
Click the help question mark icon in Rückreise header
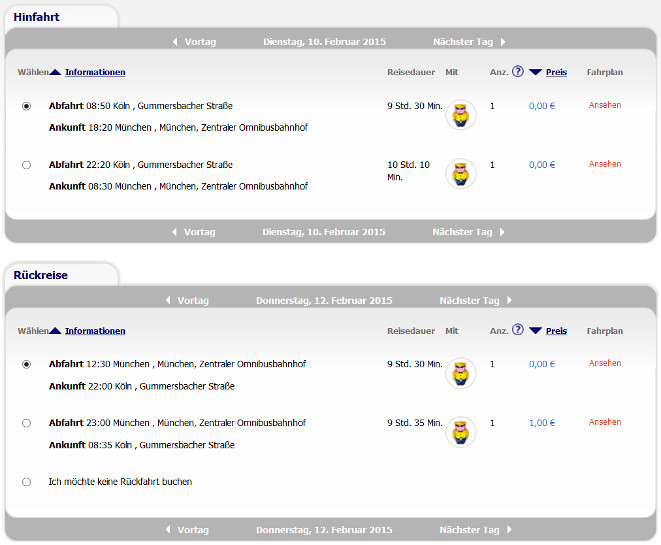click(518, 330)
